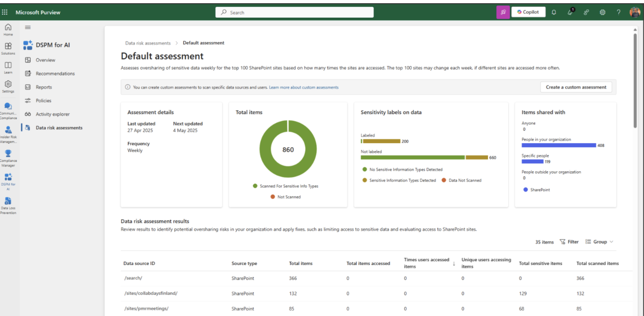Image resolution: width=644 pixels, height=316 pixels.
Task: Sort by Times users accessed items column
Action: click(x=428, y=263)
